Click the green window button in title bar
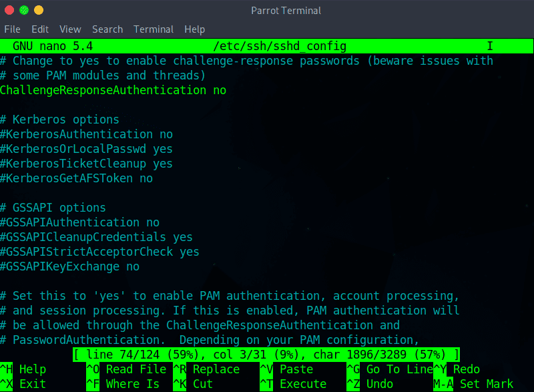The image size is (534, 392). [24, 10]
